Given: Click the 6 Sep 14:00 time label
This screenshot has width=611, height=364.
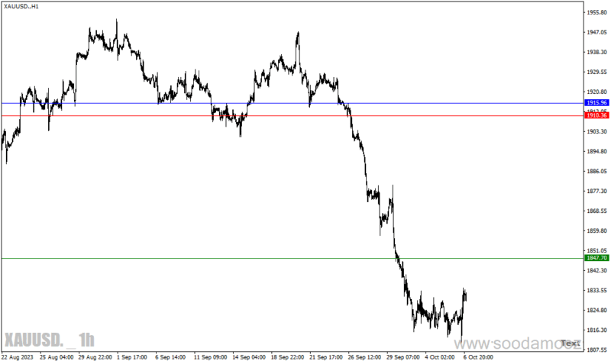Looking at the screenshot, I should [170, 357].
